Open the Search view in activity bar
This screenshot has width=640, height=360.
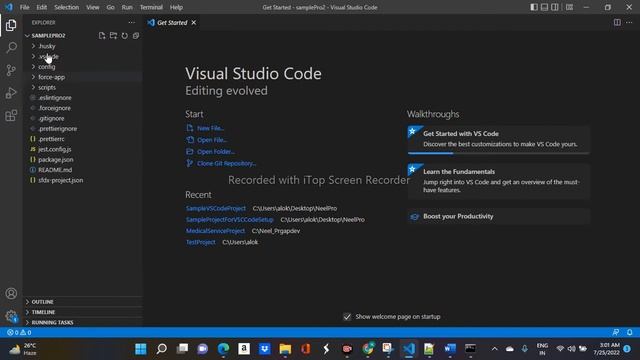[x=11, y=47]
